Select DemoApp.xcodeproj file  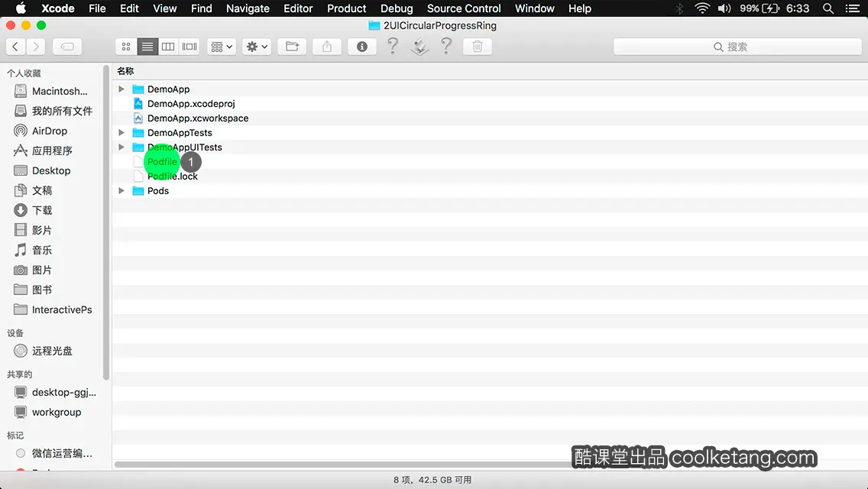coord(191,104)
